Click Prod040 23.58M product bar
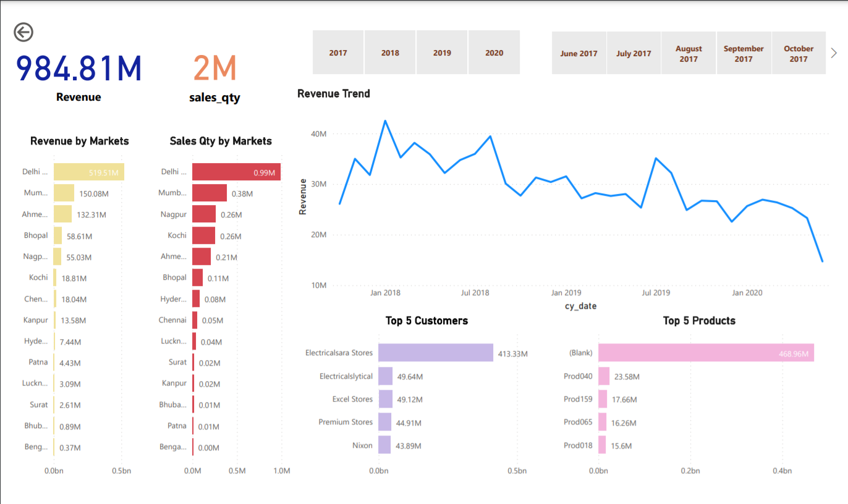The width and height of the screenshot is (848, 504). coord(604,376)
